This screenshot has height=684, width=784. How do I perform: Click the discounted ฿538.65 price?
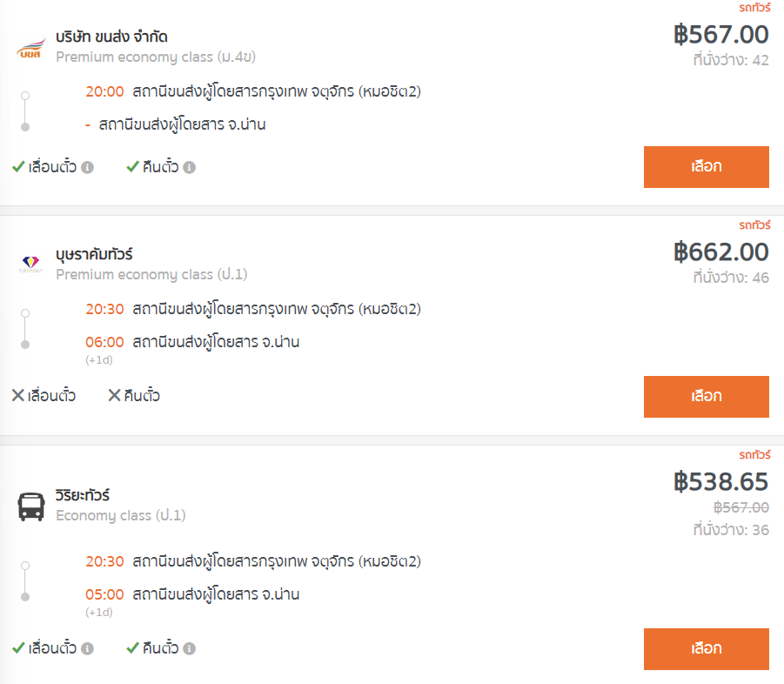click(721, 481)
